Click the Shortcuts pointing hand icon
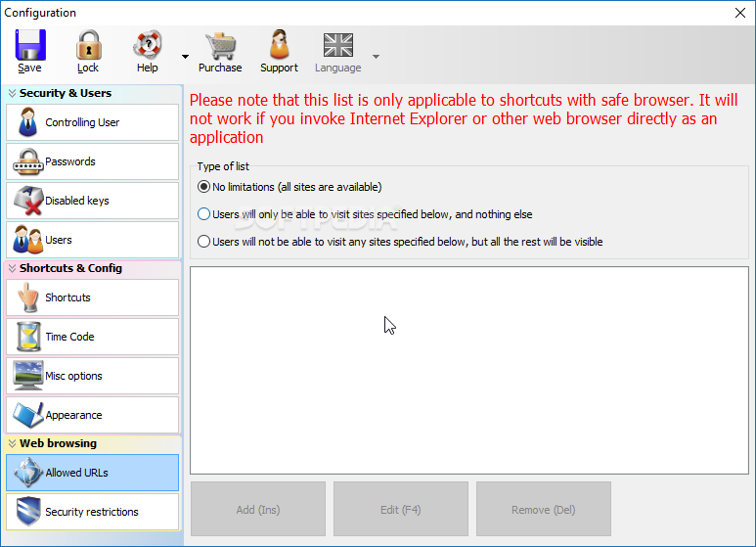The height and width of the screenshot is (547, 756). pyautogui.click(x=28, y=297)
